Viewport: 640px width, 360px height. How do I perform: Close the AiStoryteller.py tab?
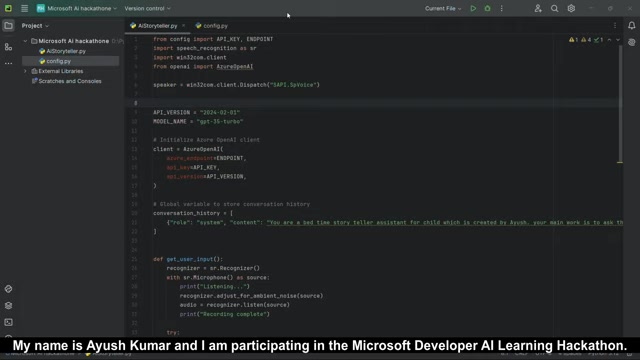click(x=183, y=26)
